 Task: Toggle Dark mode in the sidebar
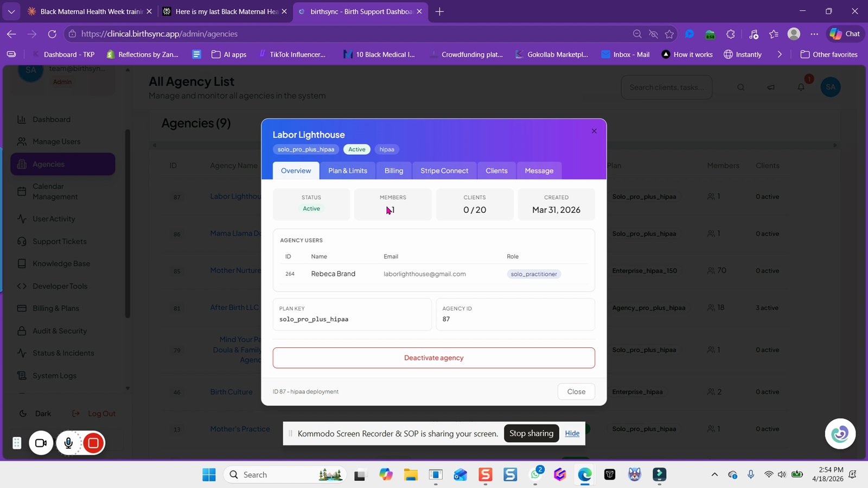click(35, 414)
